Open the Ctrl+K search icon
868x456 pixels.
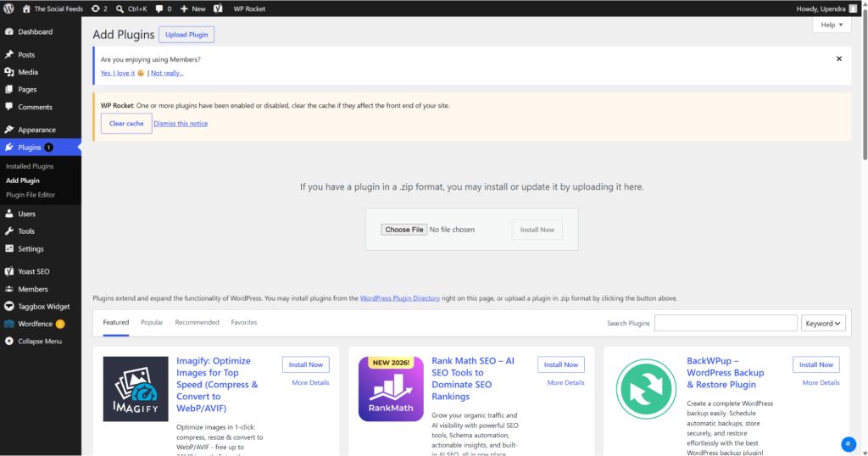click(x=120, y=8)
